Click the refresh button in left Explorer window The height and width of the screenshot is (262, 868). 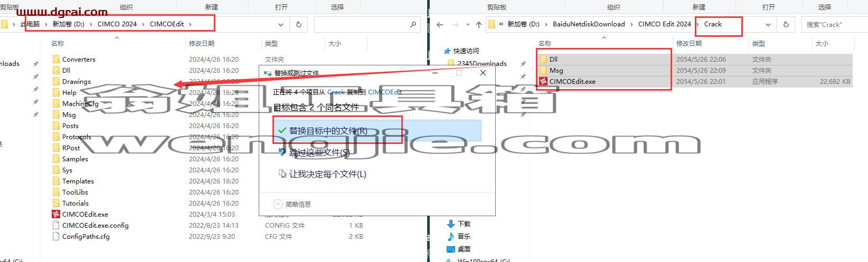click(x=299, y=24)
